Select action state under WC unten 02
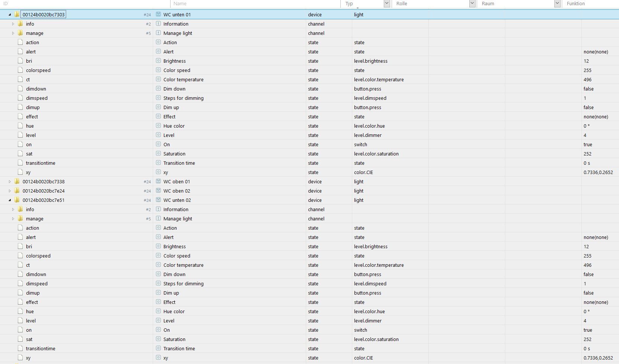This screenshot has width=619, height=364. click(309, 228)
